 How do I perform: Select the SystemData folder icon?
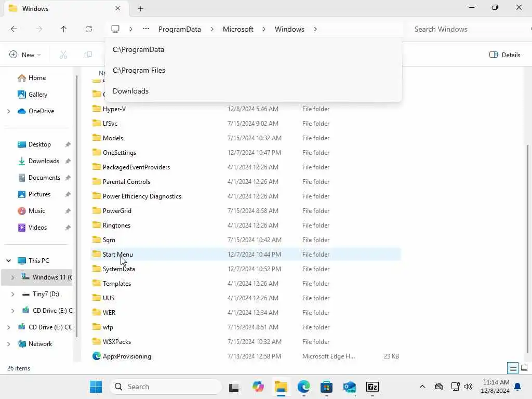96,269
